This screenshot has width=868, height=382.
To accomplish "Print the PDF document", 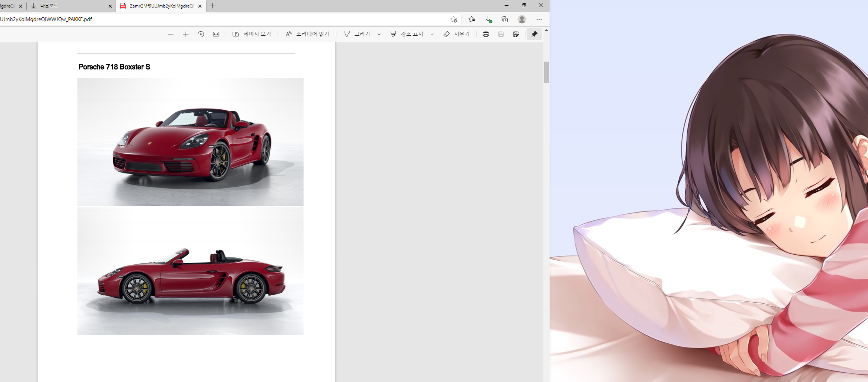I will (486, 34).
